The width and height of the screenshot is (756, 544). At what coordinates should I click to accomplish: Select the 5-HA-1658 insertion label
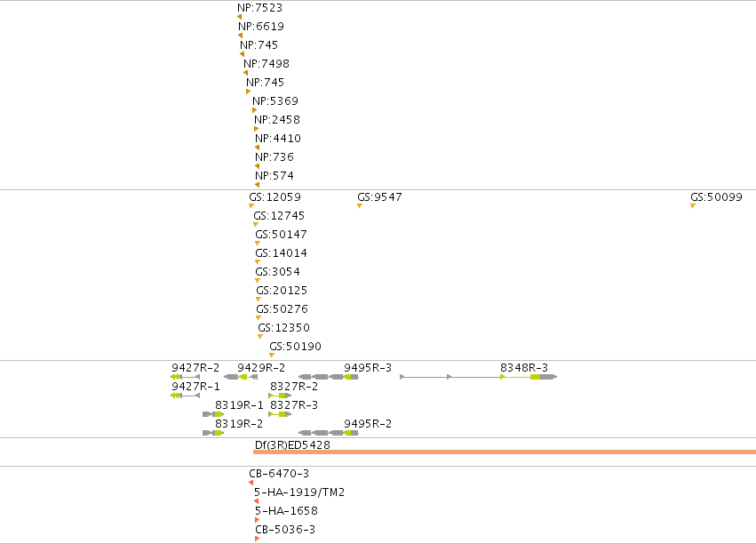[286, 511]
